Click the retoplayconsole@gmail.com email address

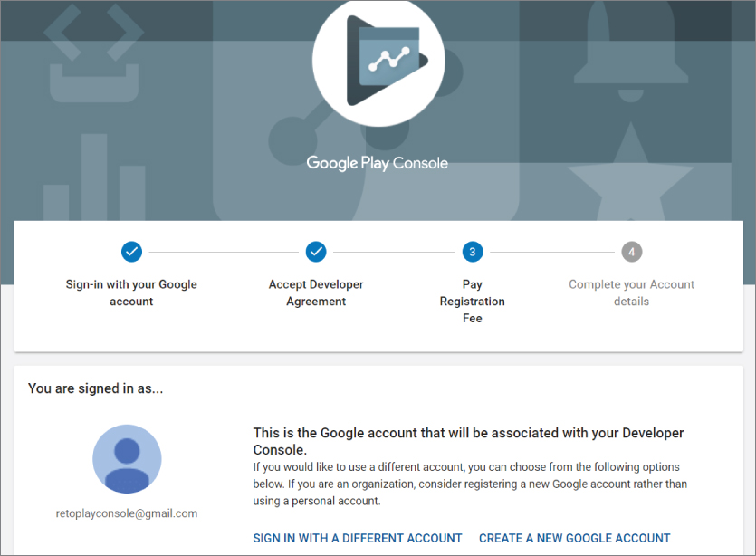(127, 513)
